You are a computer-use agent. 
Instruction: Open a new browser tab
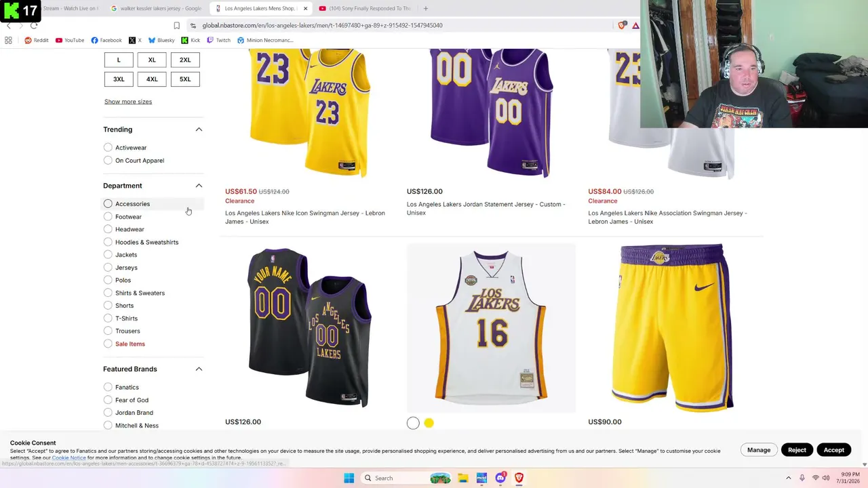click(x=425, y=8)
